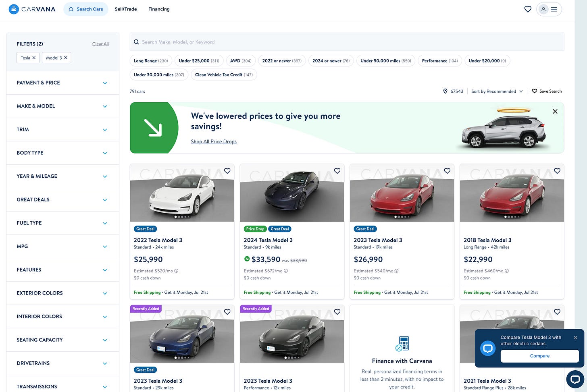This screenshot has width=587, height=392.
Task: Favorite the 2022 Tesla Model 3 card
Action: click(x=227, y=171)
